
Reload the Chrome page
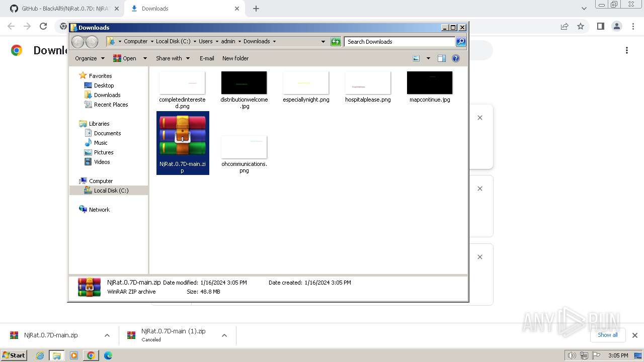pos(43,27)
